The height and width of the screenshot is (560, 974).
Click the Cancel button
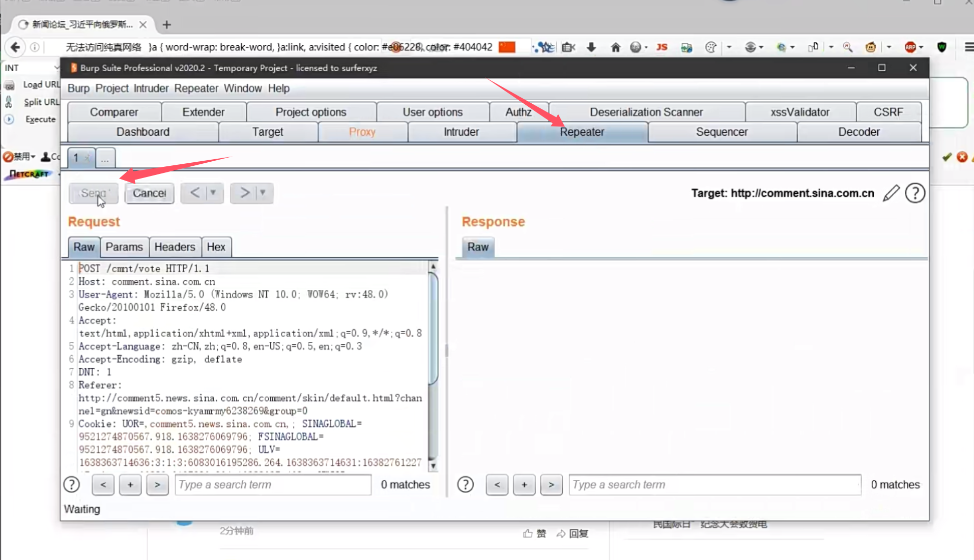(149, 193)
